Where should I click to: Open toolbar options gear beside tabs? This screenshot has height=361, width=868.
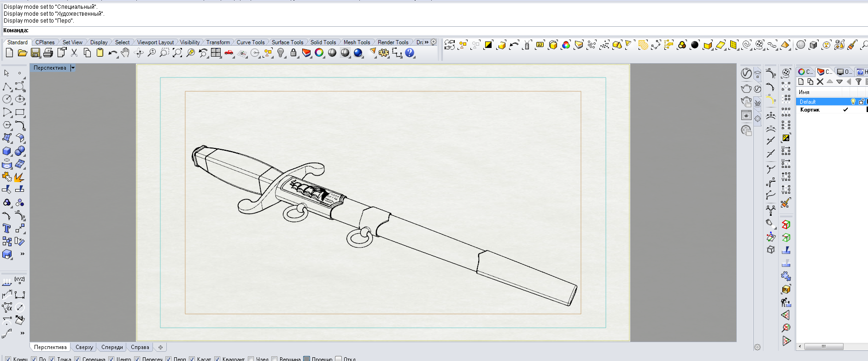434,41
